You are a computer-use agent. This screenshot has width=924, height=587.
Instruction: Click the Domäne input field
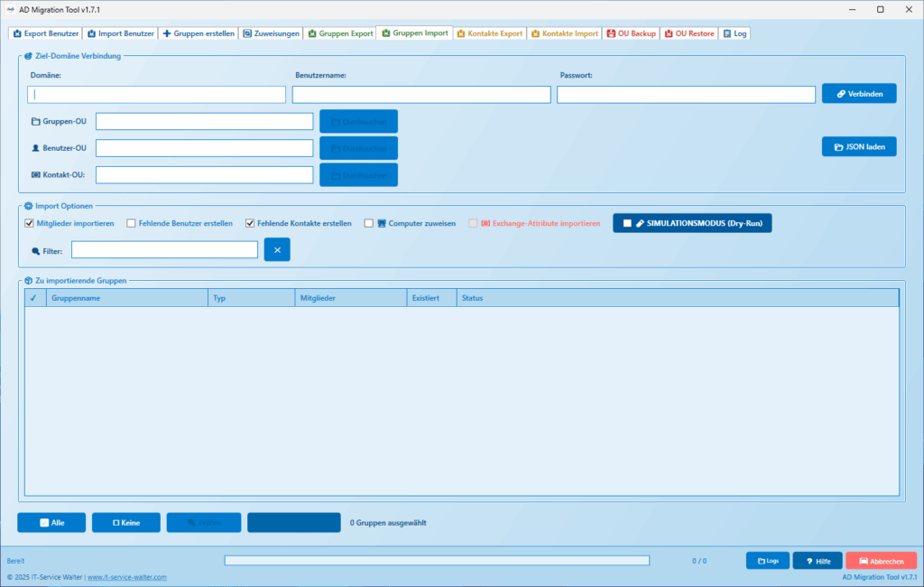[x=157, y=95]
